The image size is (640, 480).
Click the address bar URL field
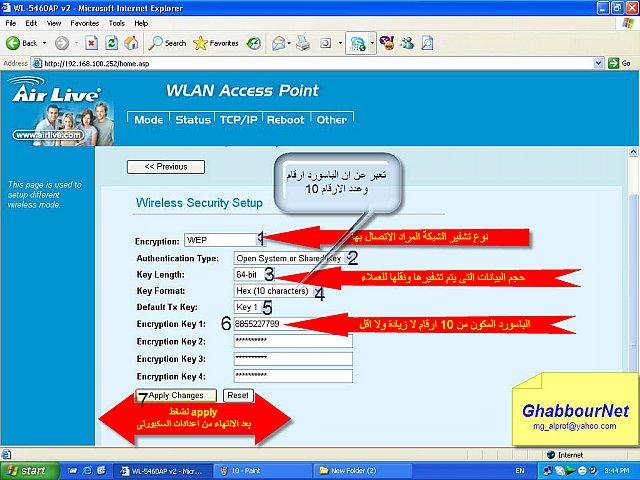coord(314,63)
